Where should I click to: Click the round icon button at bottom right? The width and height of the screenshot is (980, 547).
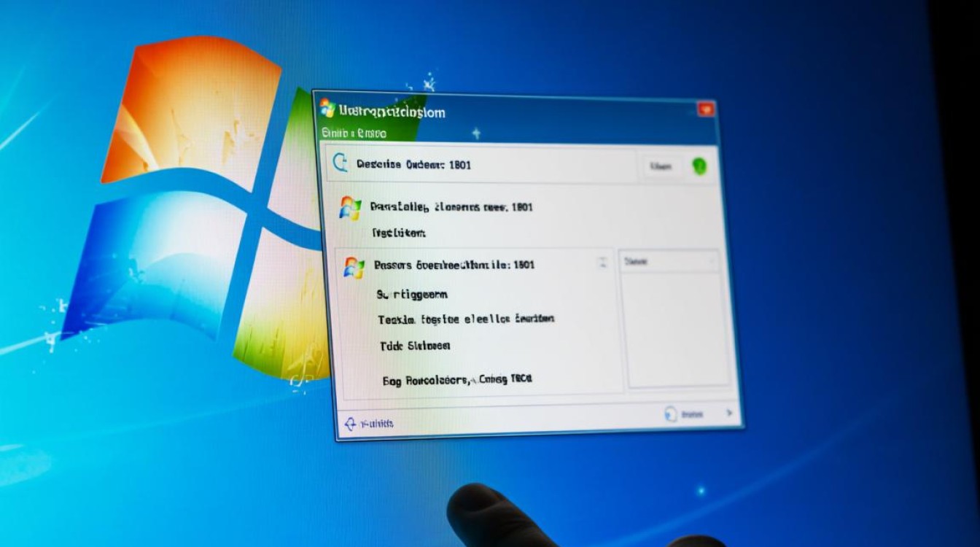(672, 414)
